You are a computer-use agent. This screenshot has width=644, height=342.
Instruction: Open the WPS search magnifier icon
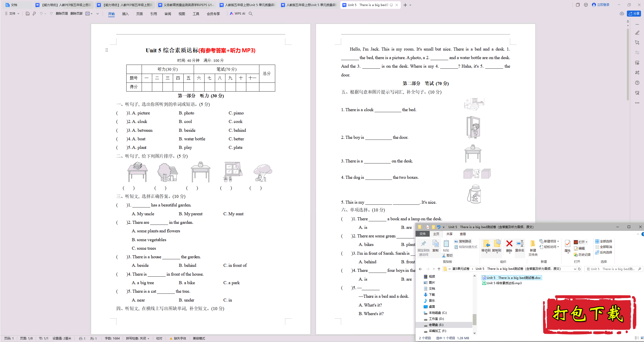tap(251, 14)
